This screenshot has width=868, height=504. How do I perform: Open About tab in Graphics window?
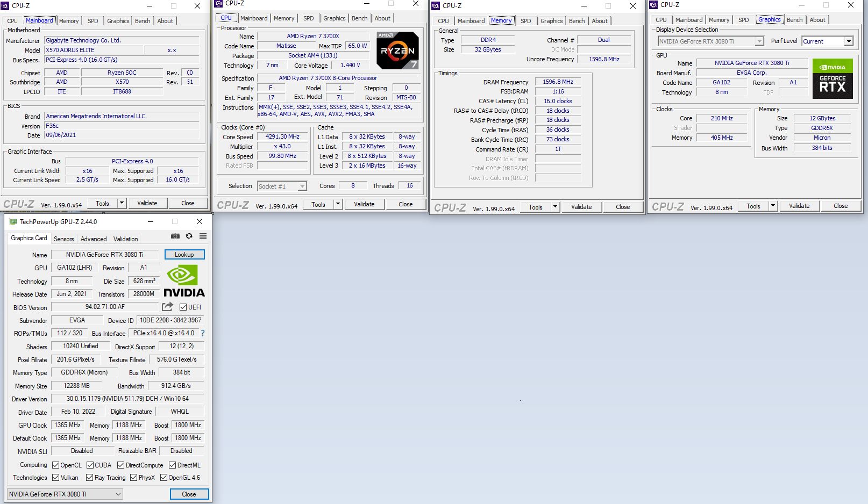(x=817, y=20)
